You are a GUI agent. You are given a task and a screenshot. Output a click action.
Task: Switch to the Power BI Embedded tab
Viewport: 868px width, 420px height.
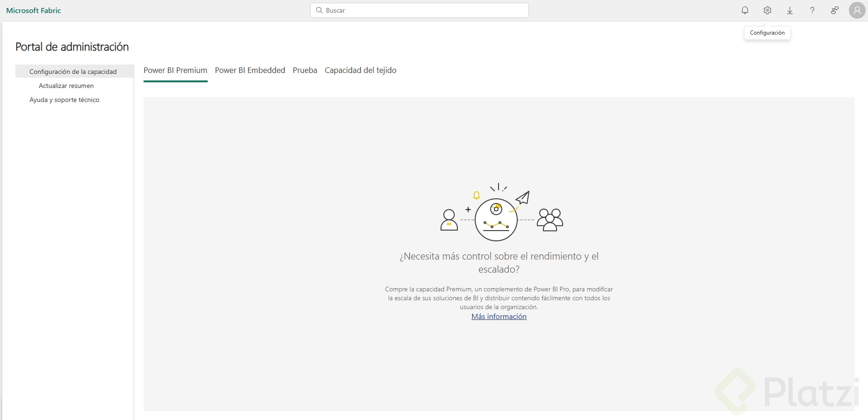pyautogui.click(x=250, y=70)
